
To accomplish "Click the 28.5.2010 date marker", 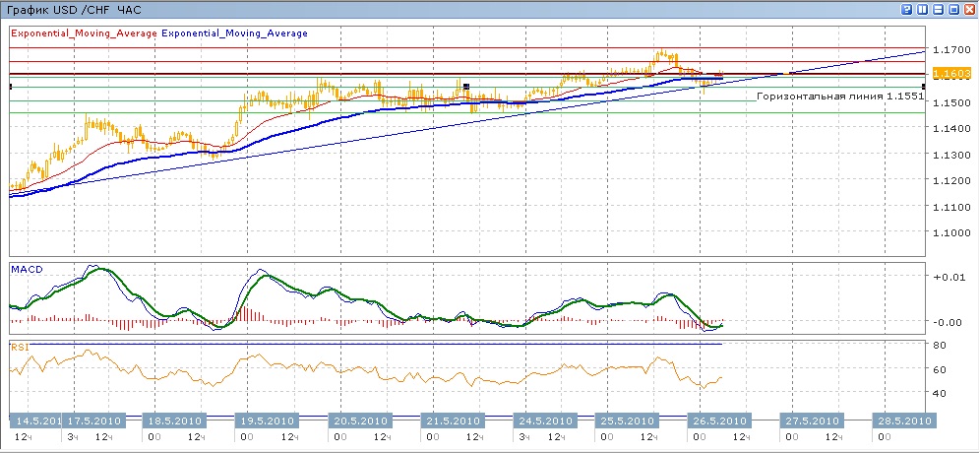I will point(904,421).
